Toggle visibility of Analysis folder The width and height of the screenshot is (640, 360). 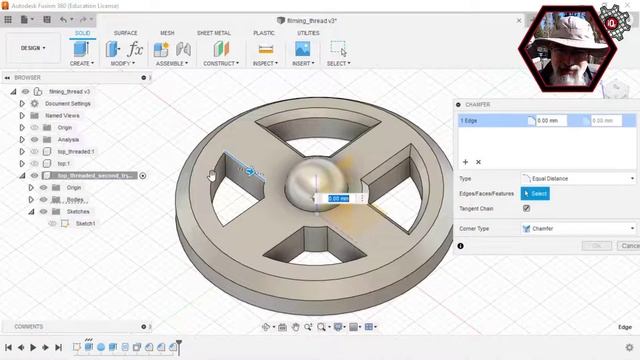pyautogui.click(x=35, y=140)
